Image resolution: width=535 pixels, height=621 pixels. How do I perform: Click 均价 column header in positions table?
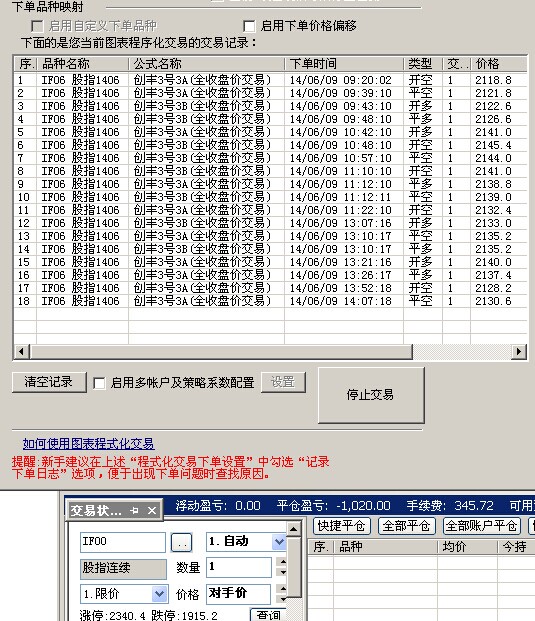[468, 547]
